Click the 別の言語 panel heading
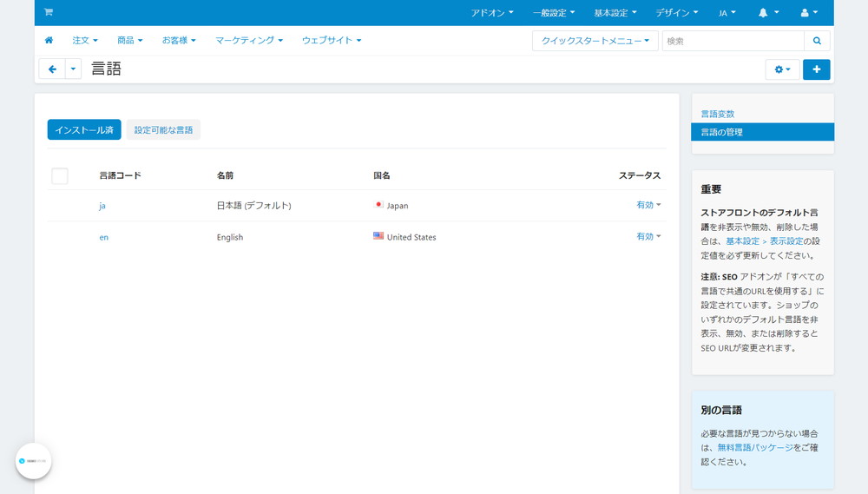Viewport: 868px width, 494px height. (x=721, y=411)
